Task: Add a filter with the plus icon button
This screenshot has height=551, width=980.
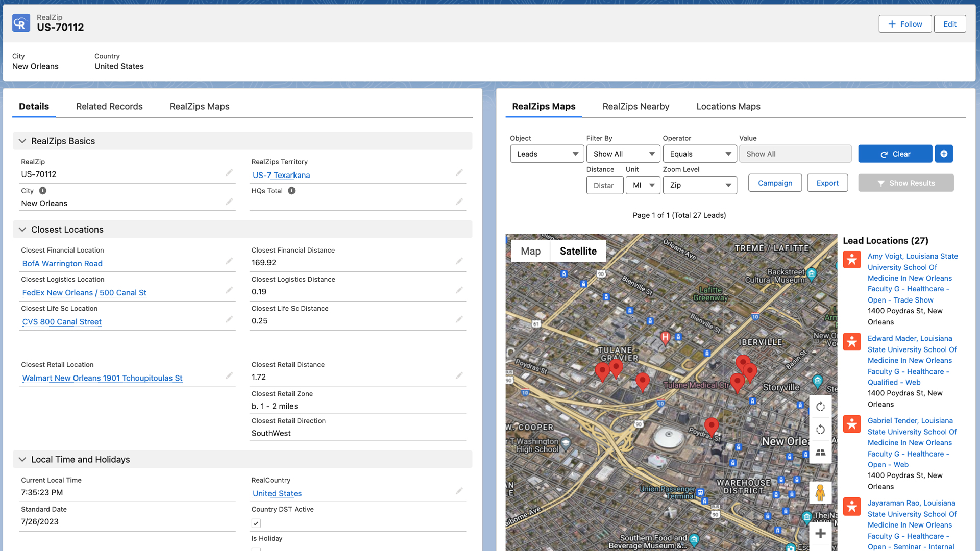Action: 944,154
